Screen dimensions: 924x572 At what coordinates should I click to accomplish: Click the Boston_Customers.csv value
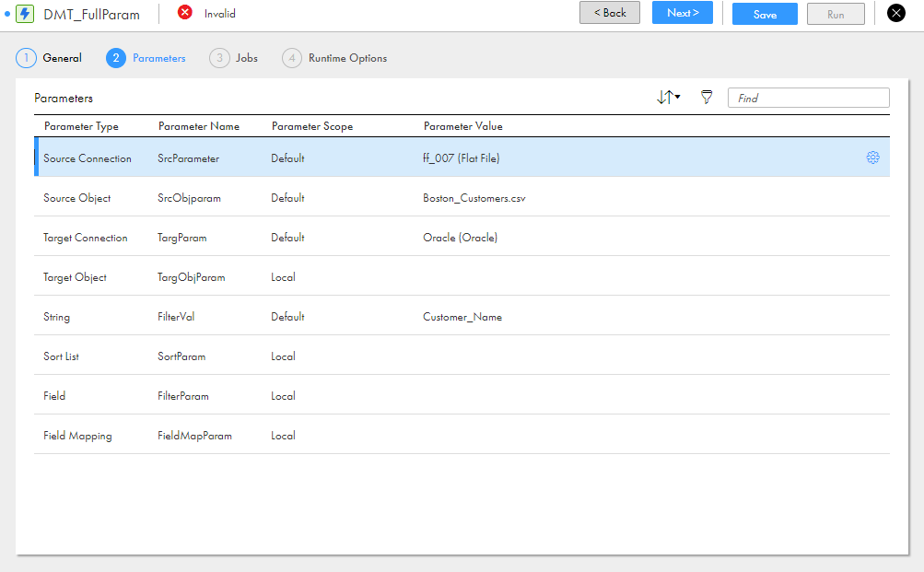pyautogui.click(x=474, y=198)
